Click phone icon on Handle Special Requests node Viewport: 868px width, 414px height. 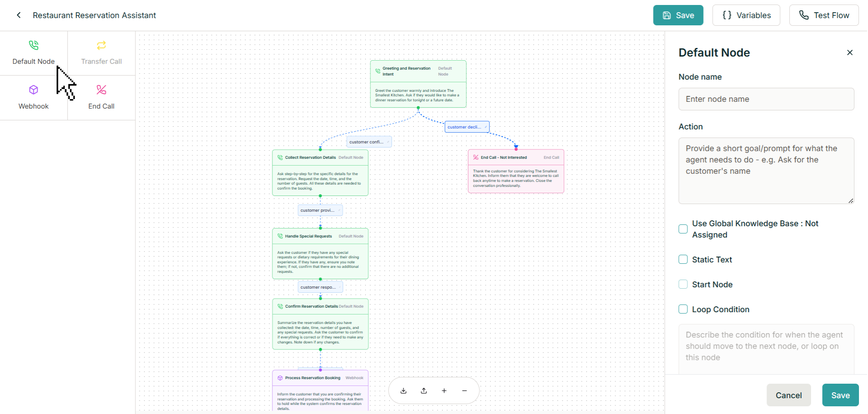[x=280, y=236]
